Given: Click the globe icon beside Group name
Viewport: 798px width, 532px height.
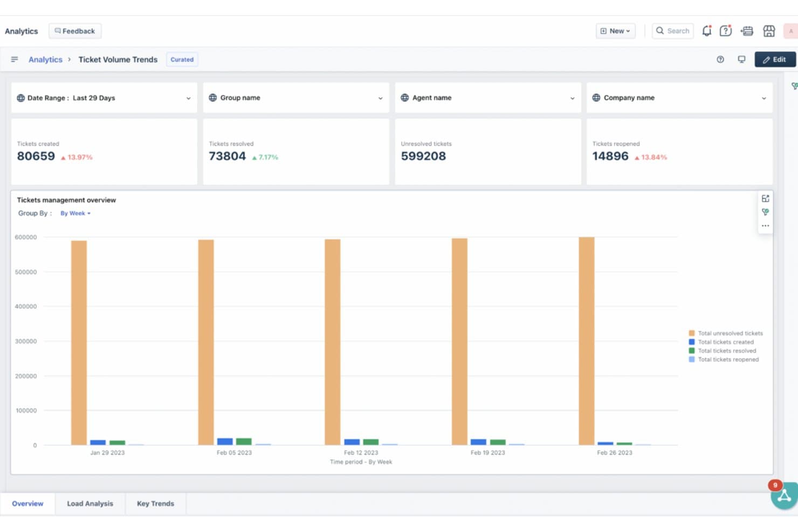Looking at the screenshot, I should (212, 98).
